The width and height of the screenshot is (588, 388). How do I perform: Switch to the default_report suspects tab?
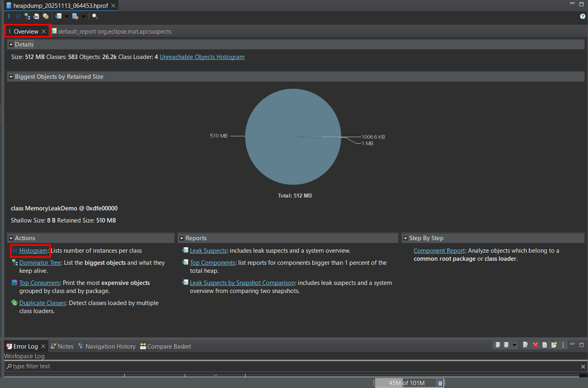pos(114,31)
